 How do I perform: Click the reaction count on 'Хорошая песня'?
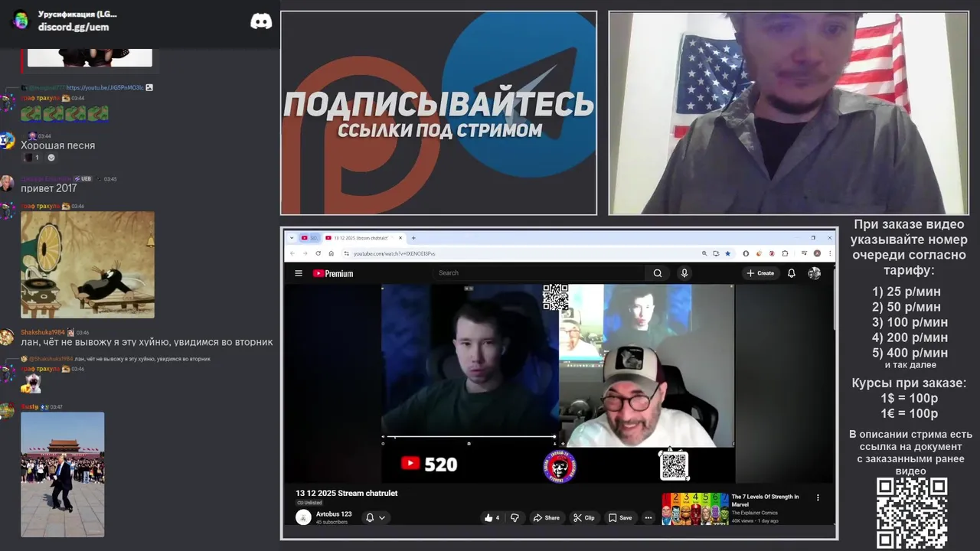(31, 158)
